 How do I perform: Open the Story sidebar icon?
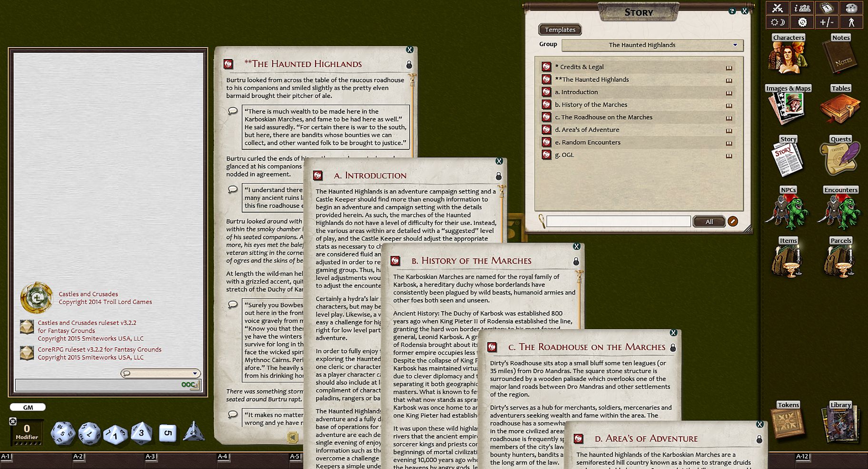click(788, 156)
